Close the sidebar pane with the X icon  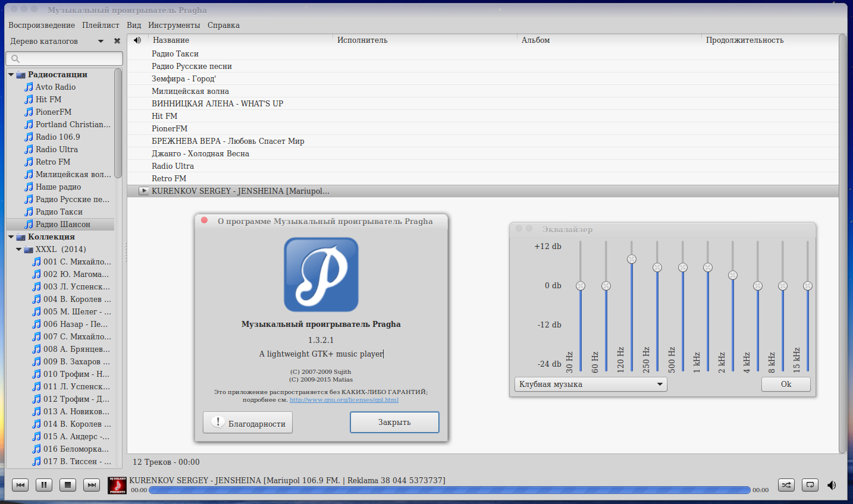click(117, 41)
